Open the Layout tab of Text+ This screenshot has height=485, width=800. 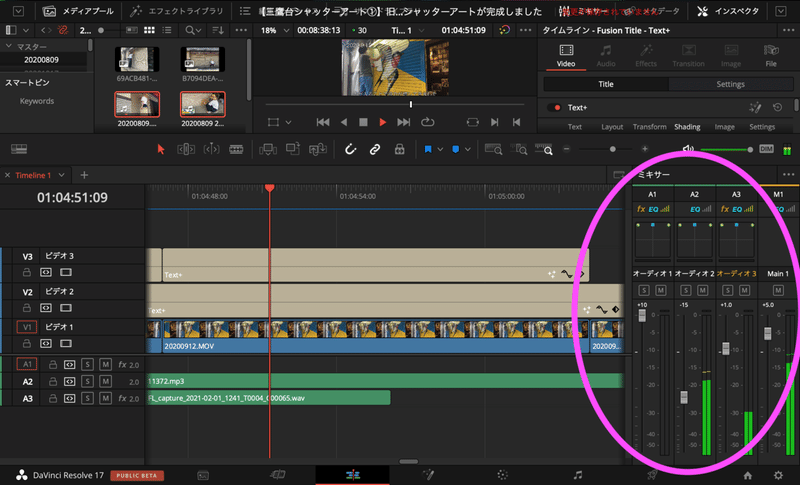[x=612, y=126]
